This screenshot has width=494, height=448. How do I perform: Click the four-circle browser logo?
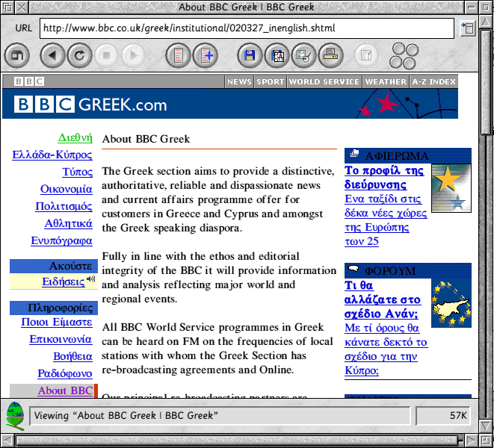404,56
